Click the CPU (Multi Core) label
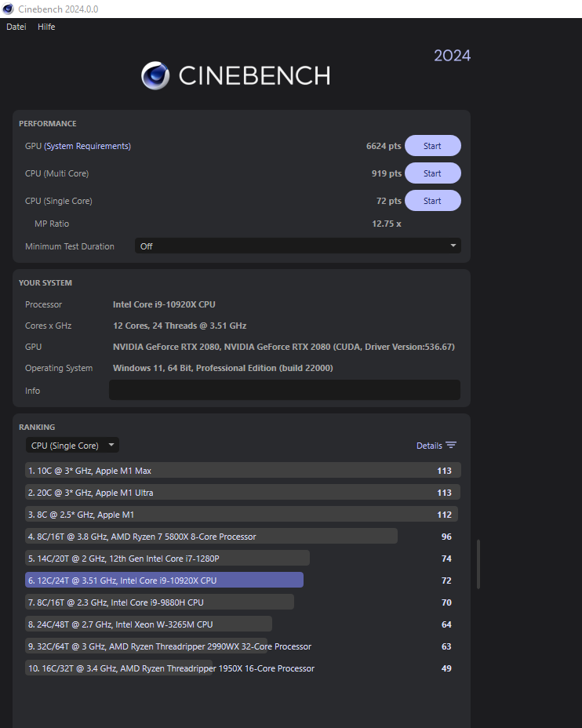 point(57,173)
